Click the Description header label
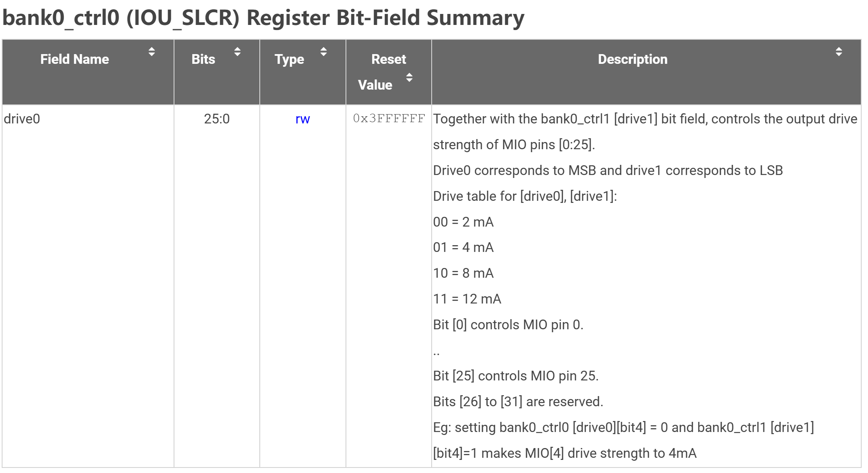The width and height of the screenshot is (868, 473). pos(632,59)
